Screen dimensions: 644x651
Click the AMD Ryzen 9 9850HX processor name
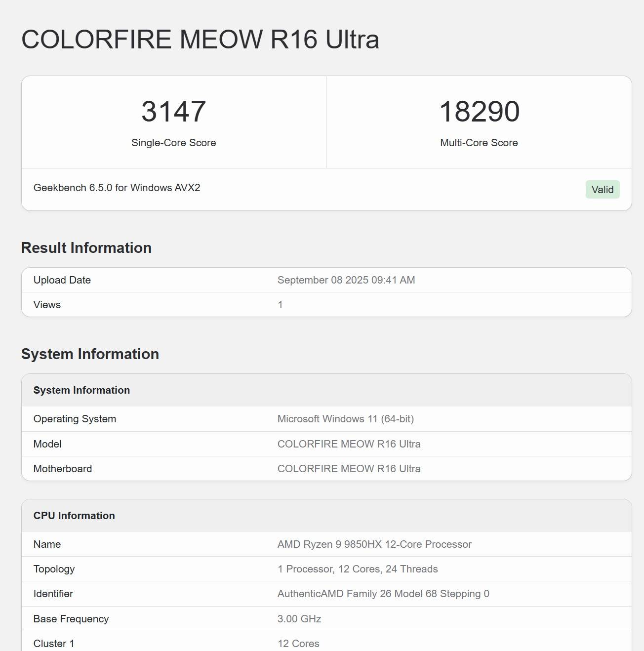(x=374, y=544)
